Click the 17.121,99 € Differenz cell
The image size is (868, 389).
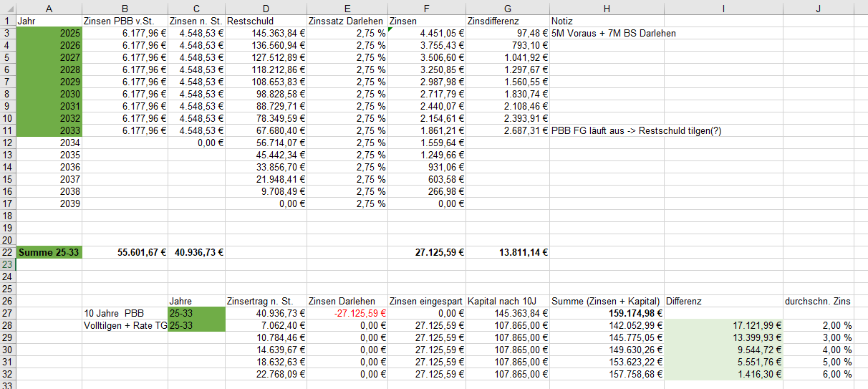click(724, 325)
